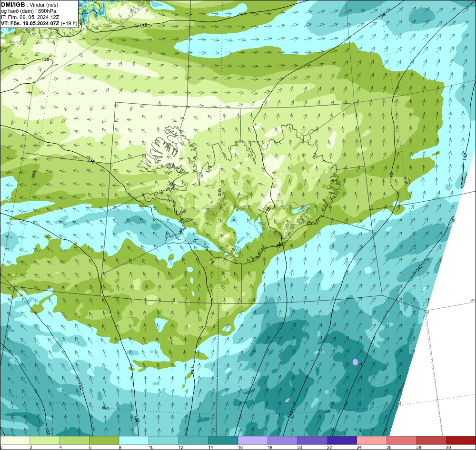The image size is (476, 450).
Task: Select the salmon 26–28 m/s legend swatch
Action: (x=402, y=440)
